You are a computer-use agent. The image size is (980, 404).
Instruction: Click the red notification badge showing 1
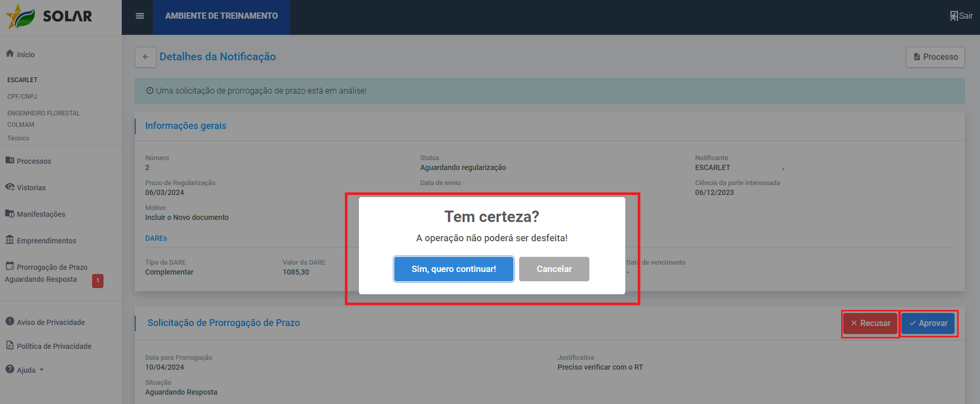pyautogui.click(x=98, y=281)
